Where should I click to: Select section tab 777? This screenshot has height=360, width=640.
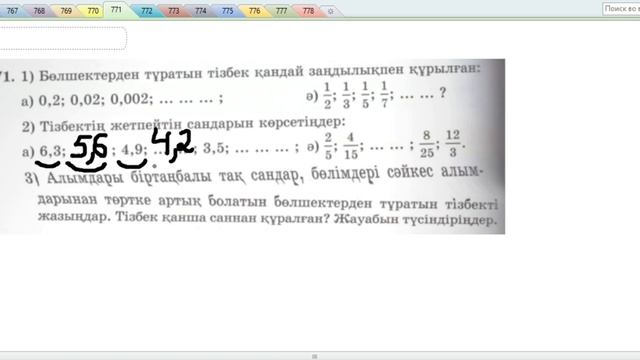point(281,11)
